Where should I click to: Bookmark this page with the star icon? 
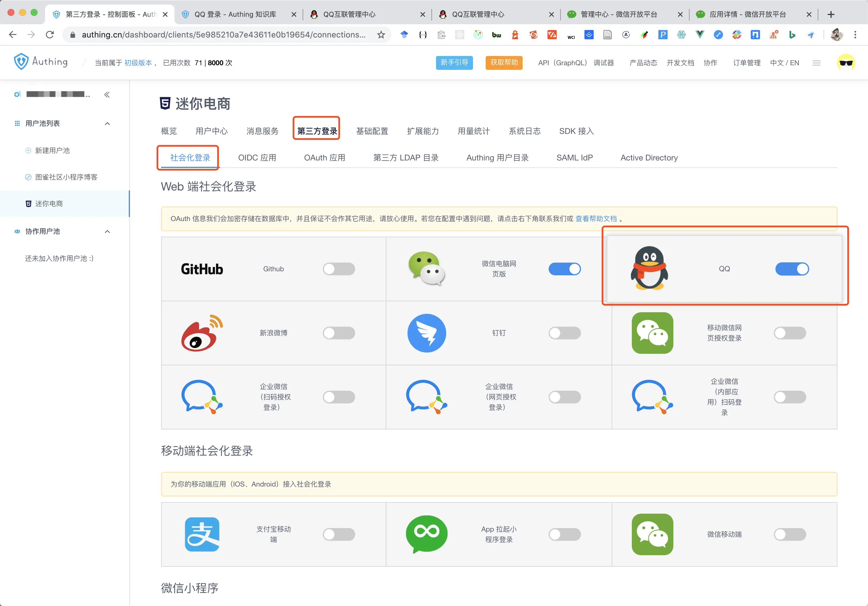point(381,35)
